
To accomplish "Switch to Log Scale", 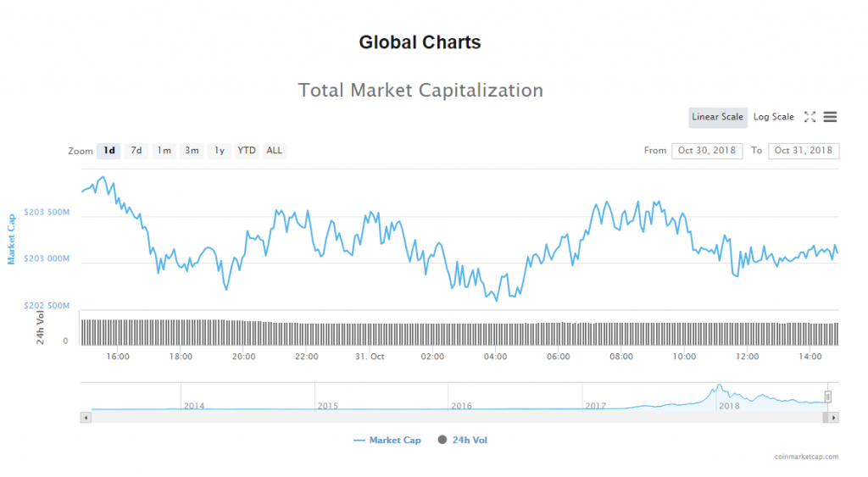I will (773, 117).
